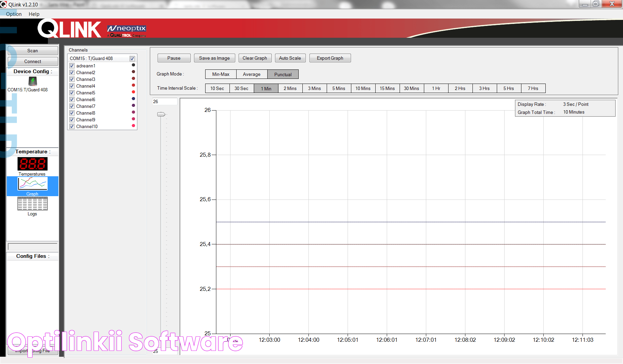Click the Auto Scale button

click(290, 58)
